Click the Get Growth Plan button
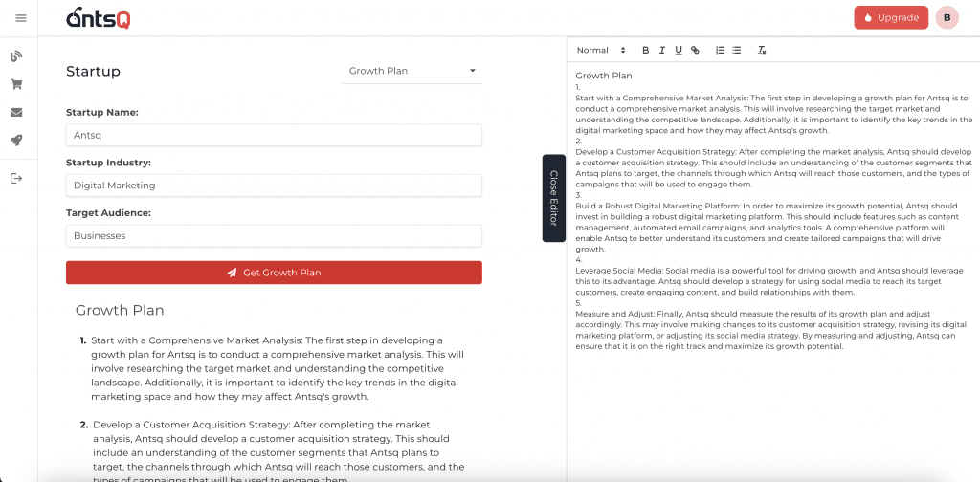 pyautogui.click(x=274, y=273)
